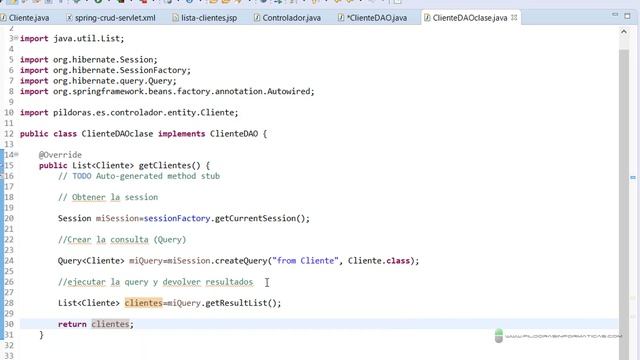This screenshot has height=360, width=640.
Task: Click 'org.hibernate.Session;' on line 5
Action: point(105,60)
